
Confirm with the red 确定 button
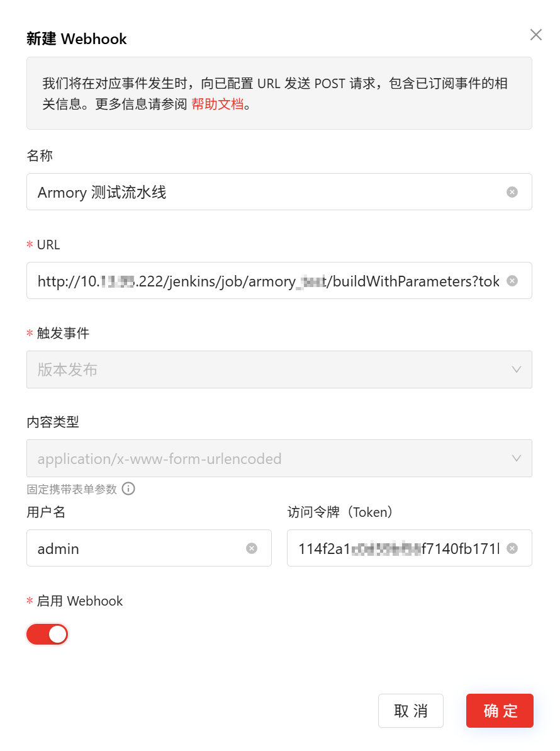click(x=500, y=711)
